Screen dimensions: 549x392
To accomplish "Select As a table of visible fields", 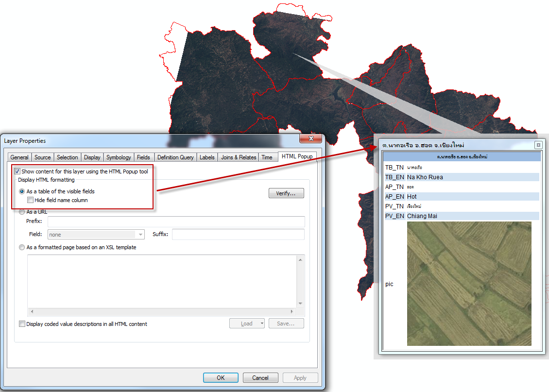I will (x=22, y=191).
